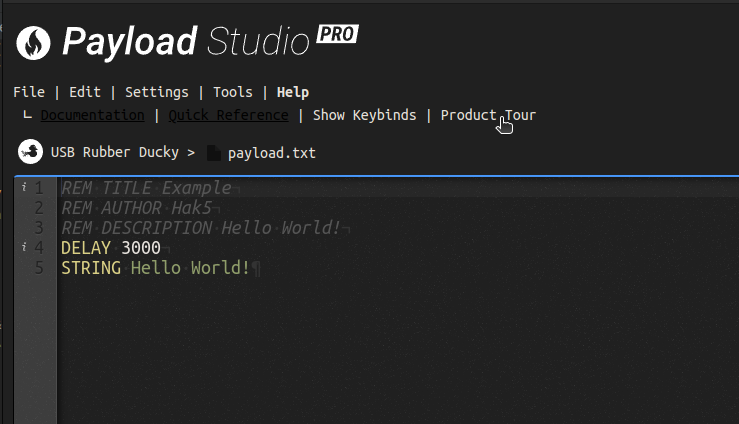Click the STRING keyword on line 5
The height and width of the screenshot is (424, 739).
91,268
